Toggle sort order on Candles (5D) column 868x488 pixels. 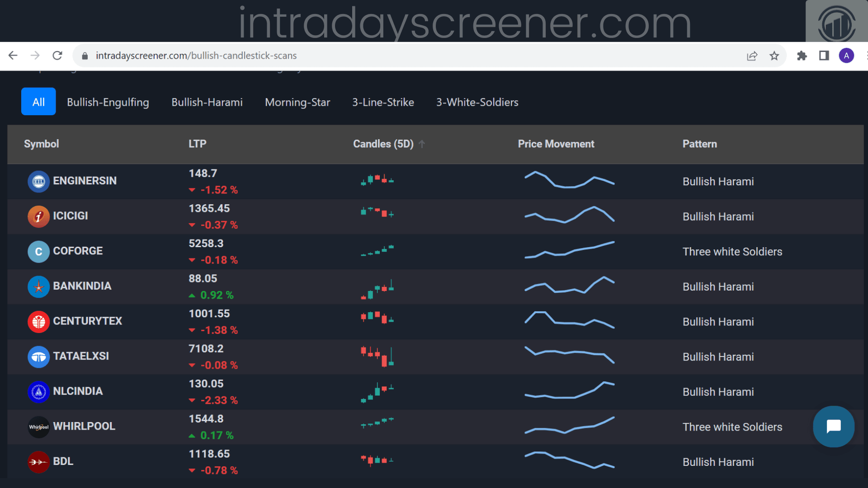tap(422, 144)
